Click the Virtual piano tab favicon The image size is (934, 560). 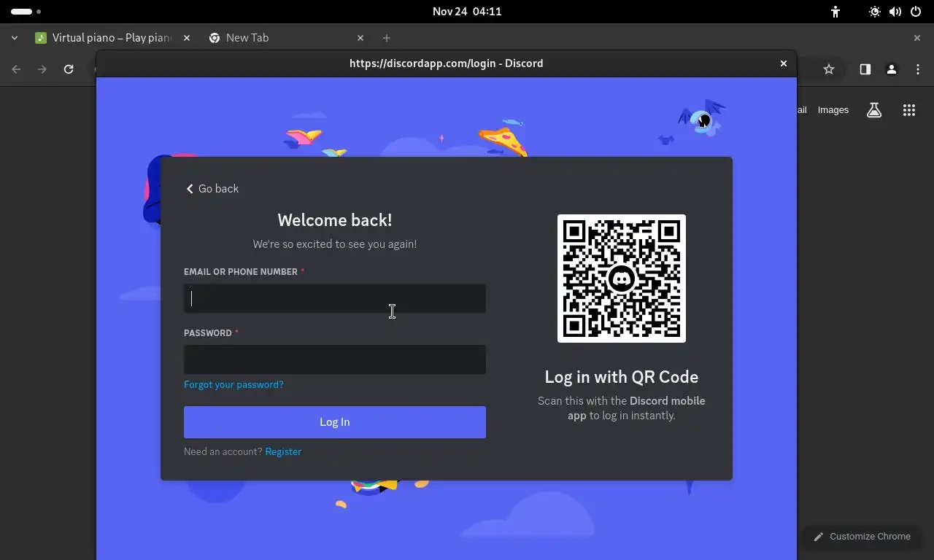pyautogui.click(x=41, y=38)
